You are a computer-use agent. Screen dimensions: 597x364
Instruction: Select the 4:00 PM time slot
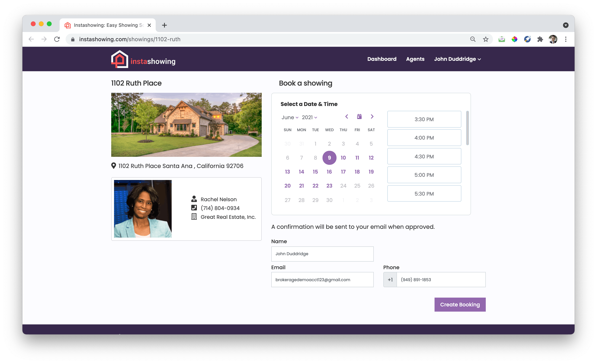(424, 138)
